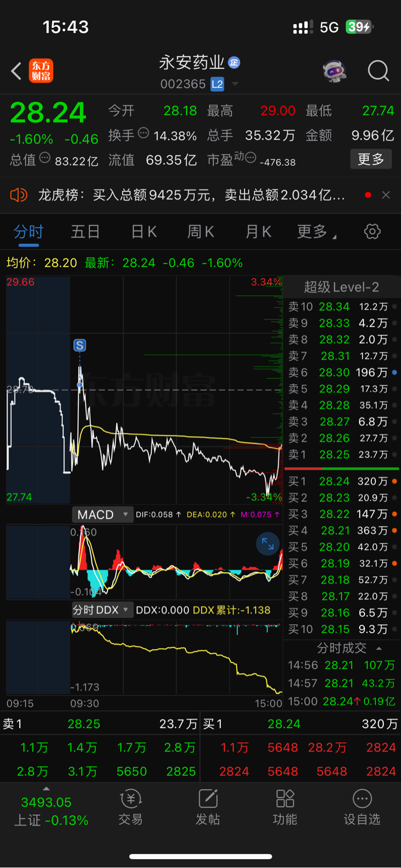Switch to the 月K tab
The height and width of the screenshot is (868, 401).
pos(258,232)
